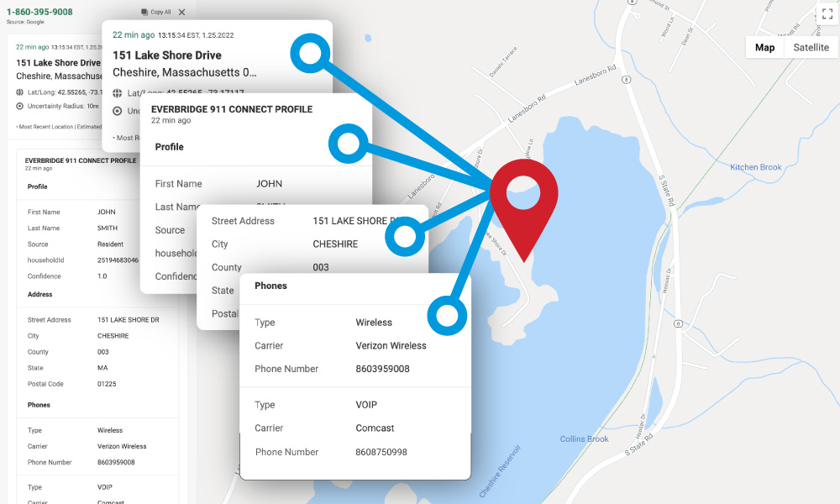The height and width of the screenshot is (504, 840).
Task: Click callout timestamp "13:15:34 EST, 1.25.2022"
Action: coord(196,35)
